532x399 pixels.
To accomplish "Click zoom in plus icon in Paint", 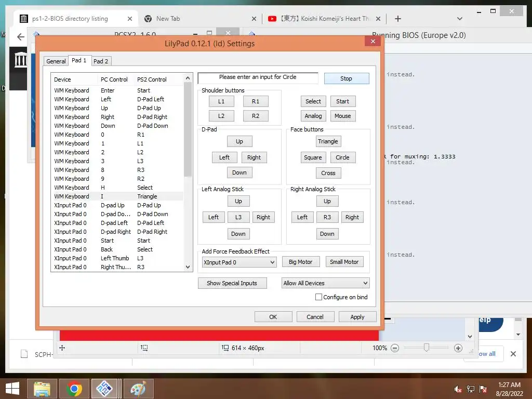I will tap(458, 348).
